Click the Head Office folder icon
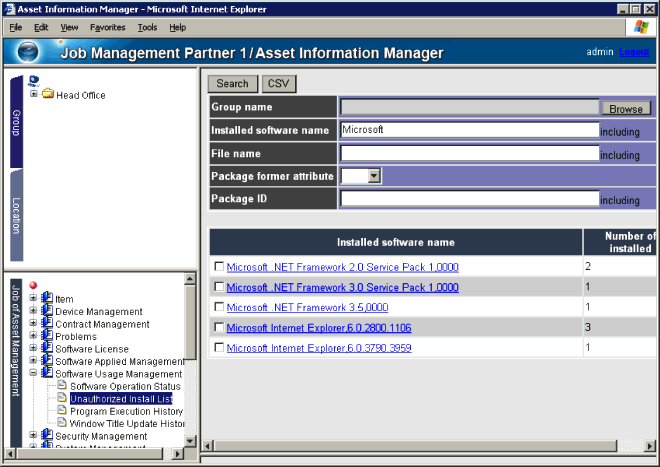The height and width of the screenshot is (467, 660). point(47,95)
